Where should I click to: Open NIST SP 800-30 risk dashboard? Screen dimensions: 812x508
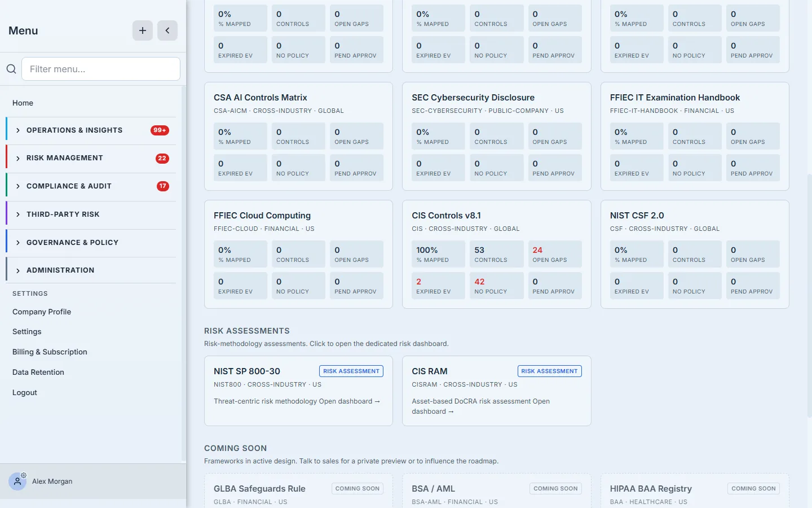coord(298,391)
